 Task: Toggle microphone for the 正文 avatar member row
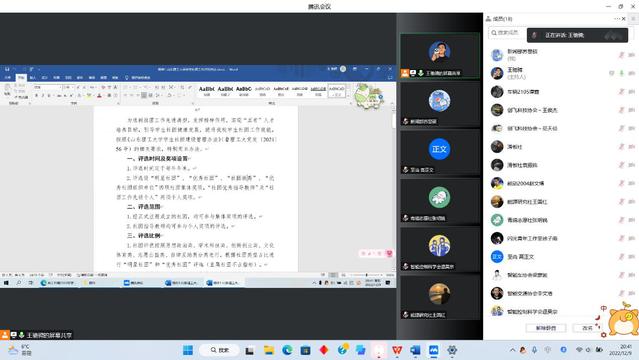[621, 256]
